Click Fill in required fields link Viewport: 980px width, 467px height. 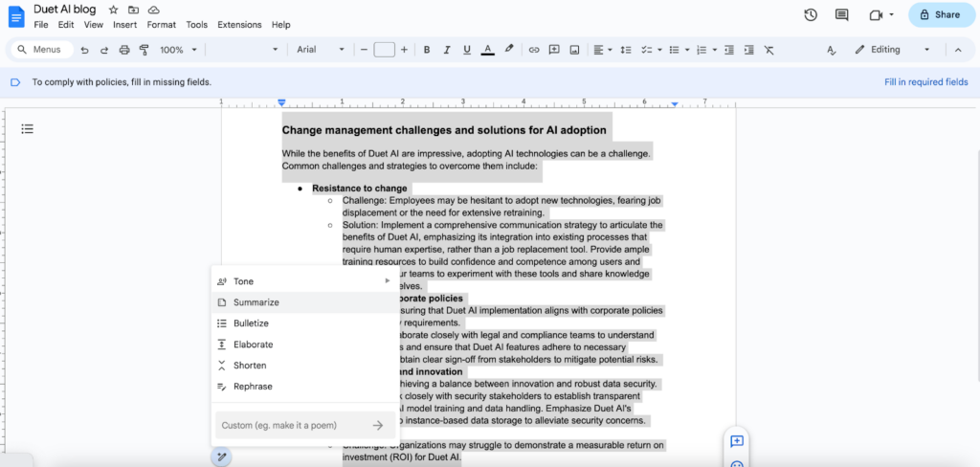click(x=925, y=82)
